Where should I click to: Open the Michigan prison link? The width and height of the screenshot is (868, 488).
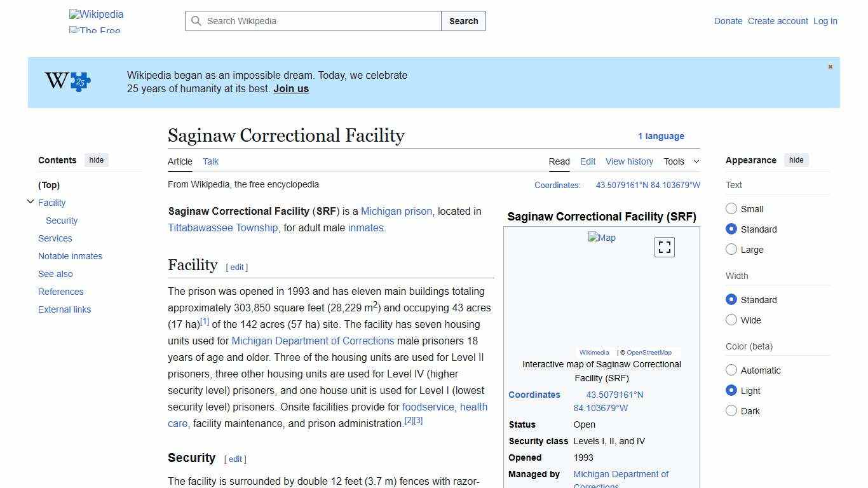(396, 211)
